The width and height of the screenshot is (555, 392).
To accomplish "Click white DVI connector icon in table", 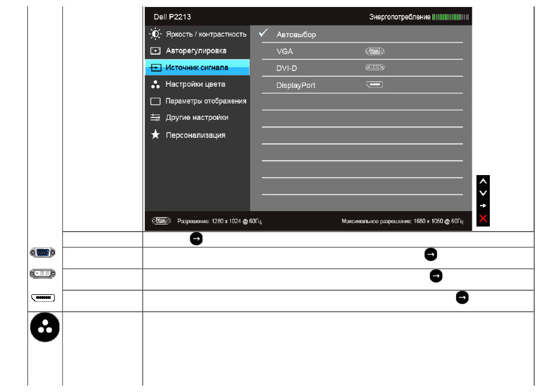I will point(42,273).
